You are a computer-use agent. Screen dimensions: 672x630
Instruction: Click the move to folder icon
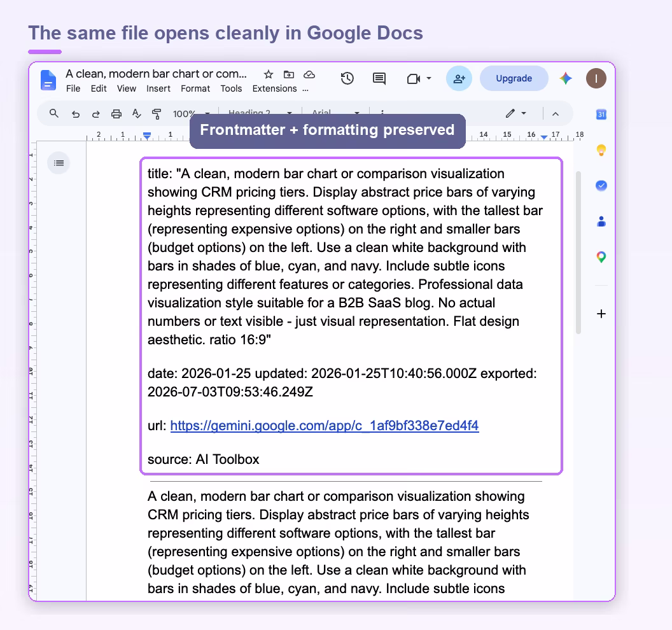pos(289,74)
